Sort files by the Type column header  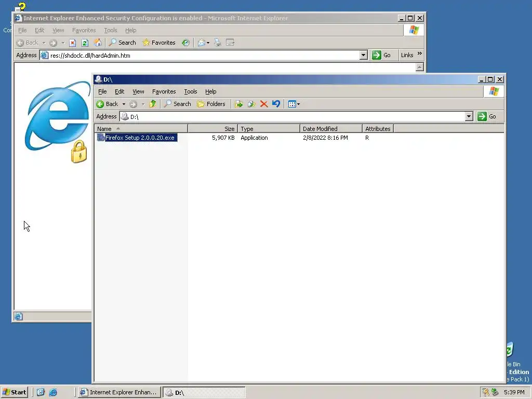coord(269,129)
